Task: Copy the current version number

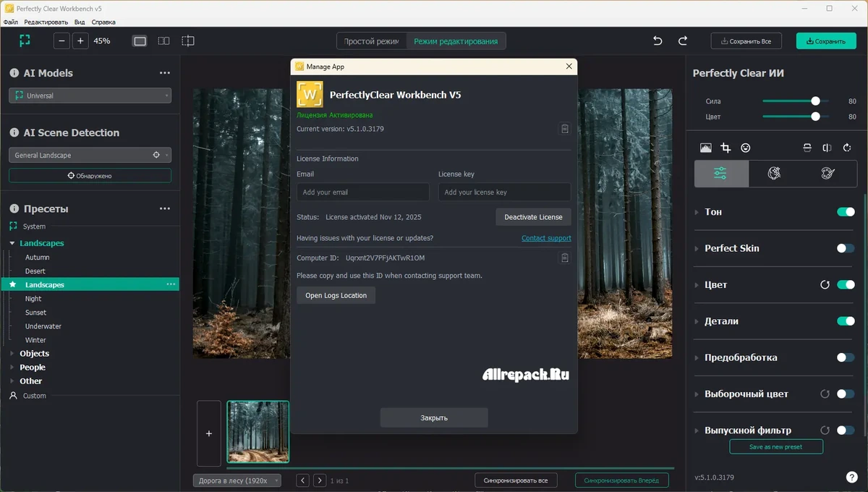Action: click(x=565, y=129)
